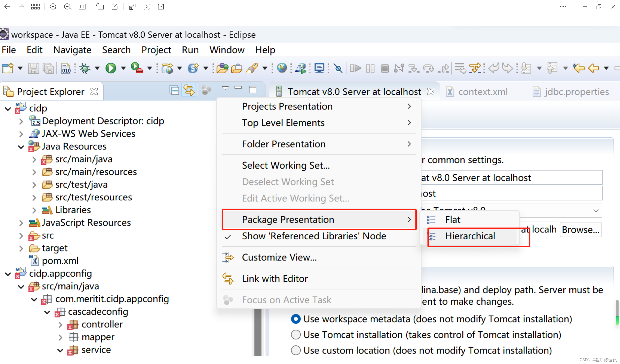Open the Navigate menu
Viewport: 620px width, 364px height.
coord(72,50)
